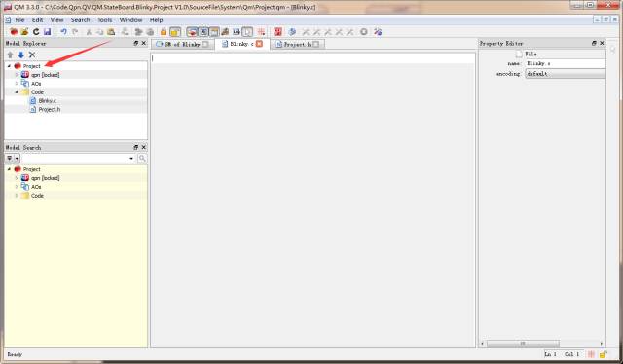The image size is (623, 364).
Task: Open the View menu
Action: 56,19
